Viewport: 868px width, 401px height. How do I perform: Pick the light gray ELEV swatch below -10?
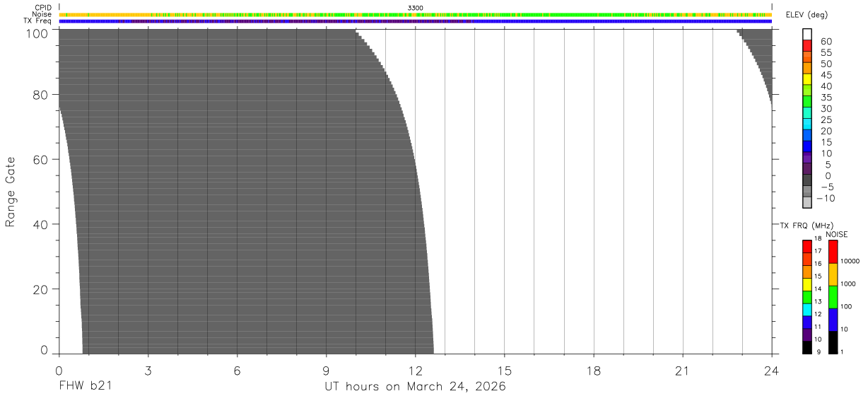[x=807, y=203]
